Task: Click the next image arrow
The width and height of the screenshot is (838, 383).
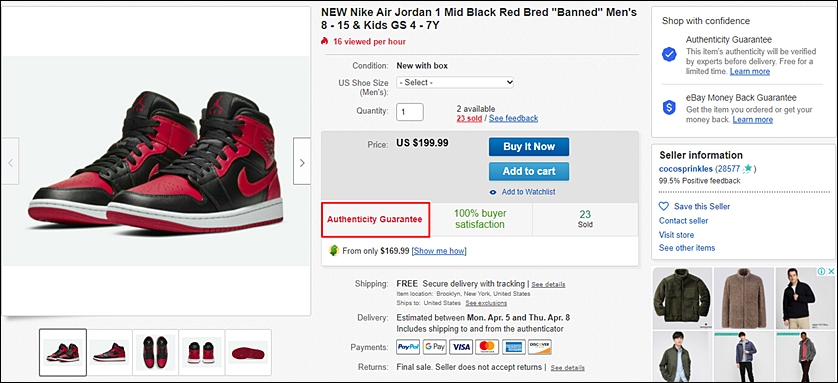Action: pos(302,162)
